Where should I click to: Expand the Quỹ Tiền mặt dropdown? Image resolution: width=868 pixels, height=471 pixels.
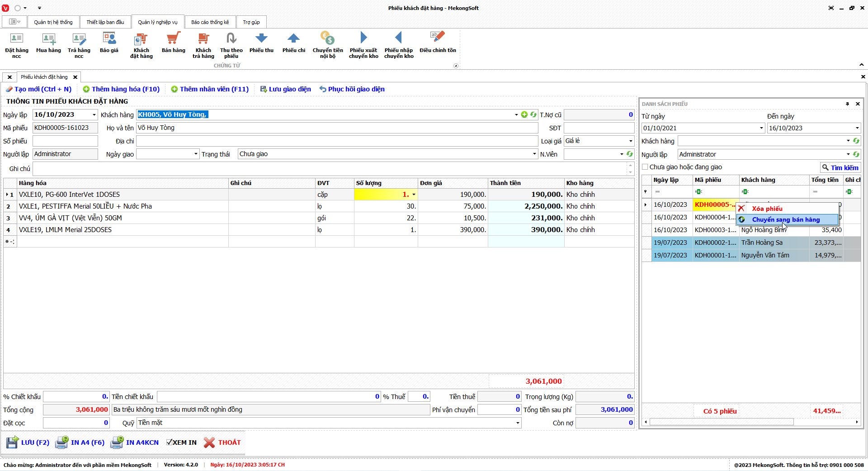518,423
